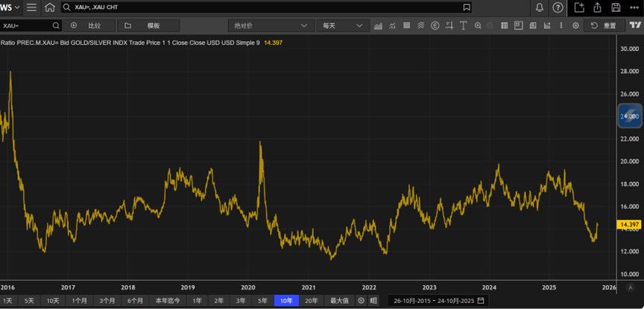This screenshot has height=309, width=644.
Task: Open the data table grid icon
Action: (505, 25)
